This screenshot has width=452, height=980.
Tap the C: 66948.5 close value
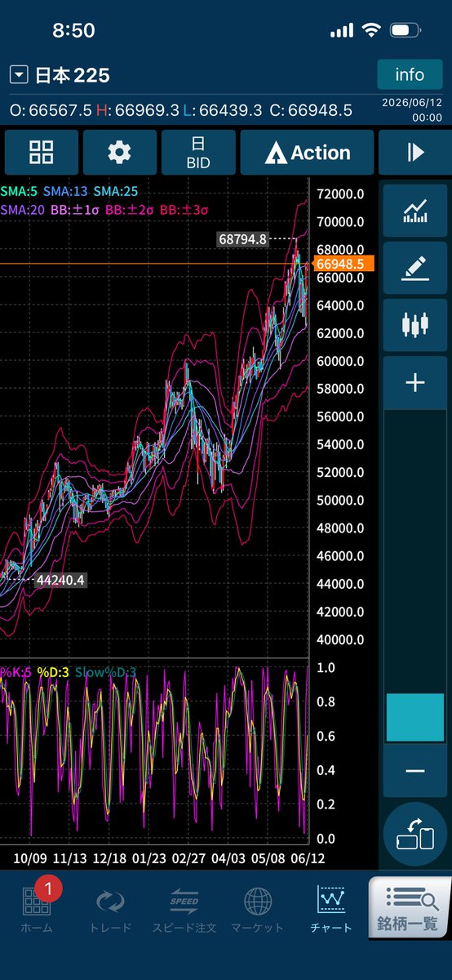(x=311, y=110)
